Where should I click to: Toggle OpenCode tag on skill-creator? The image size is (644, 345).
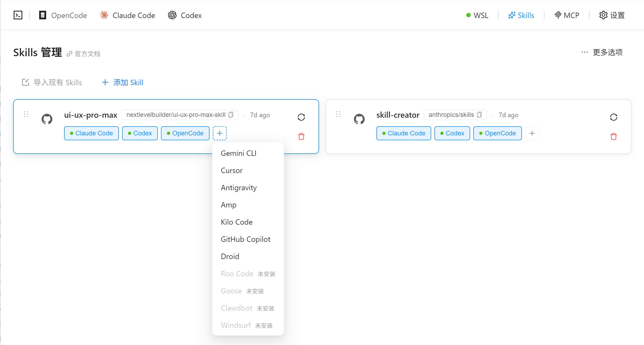(497, 133)
